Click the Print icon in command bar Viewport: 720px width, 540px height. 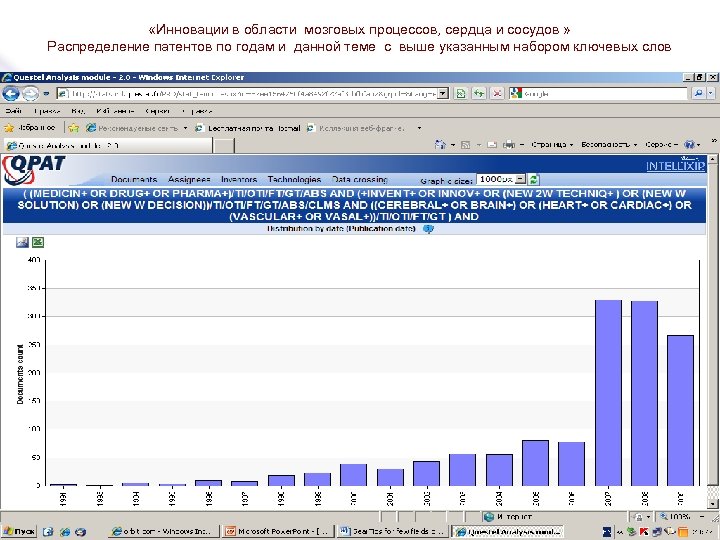click(x=509, y=145)
